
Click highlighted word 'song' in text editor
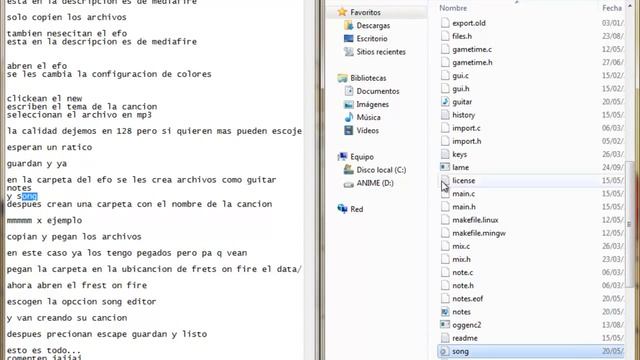29,196
